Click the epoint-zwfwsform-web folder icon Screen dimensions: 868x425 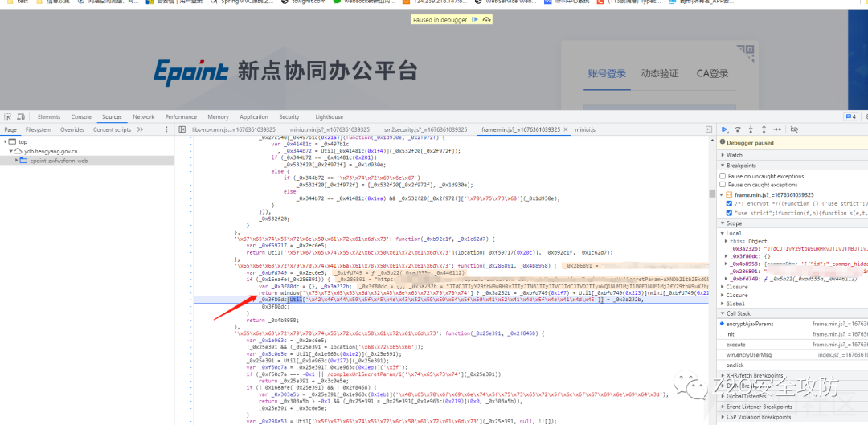(x=24, y=161)
